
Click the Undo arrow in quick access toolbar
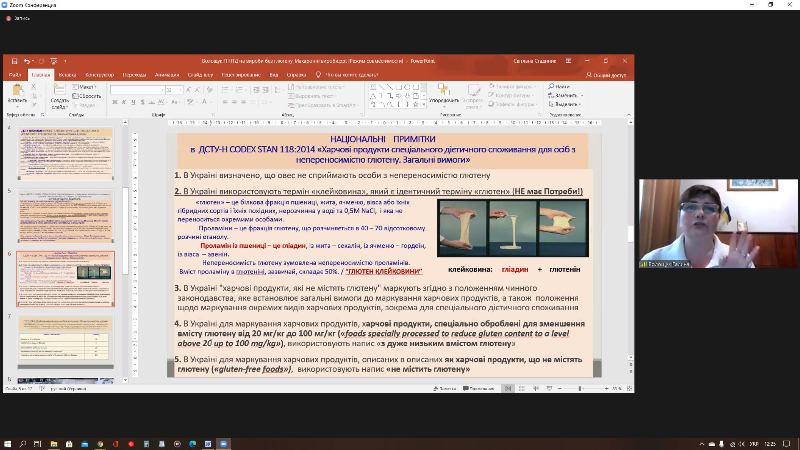point(25,62)
